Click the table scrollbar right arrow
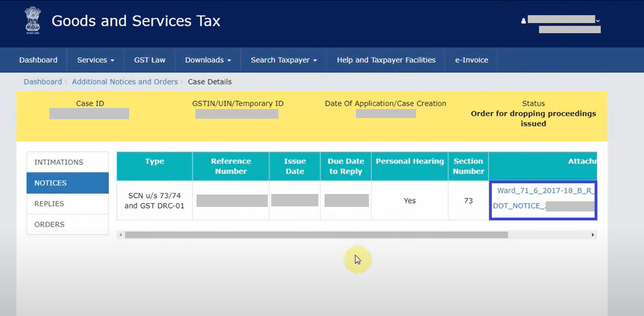The height and width of the screenshot is (316, 644). tap(593, 234)
